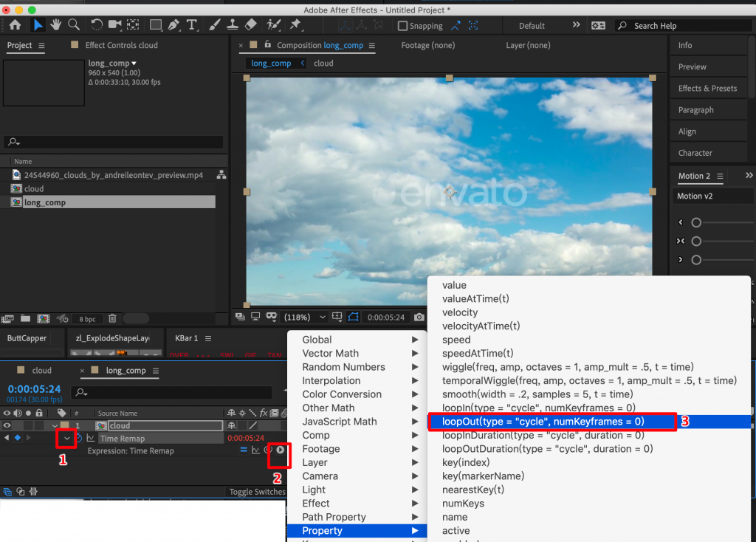Expand the workspace overflow chevrons
756x542 pixels.
click(x=576, y=25)
